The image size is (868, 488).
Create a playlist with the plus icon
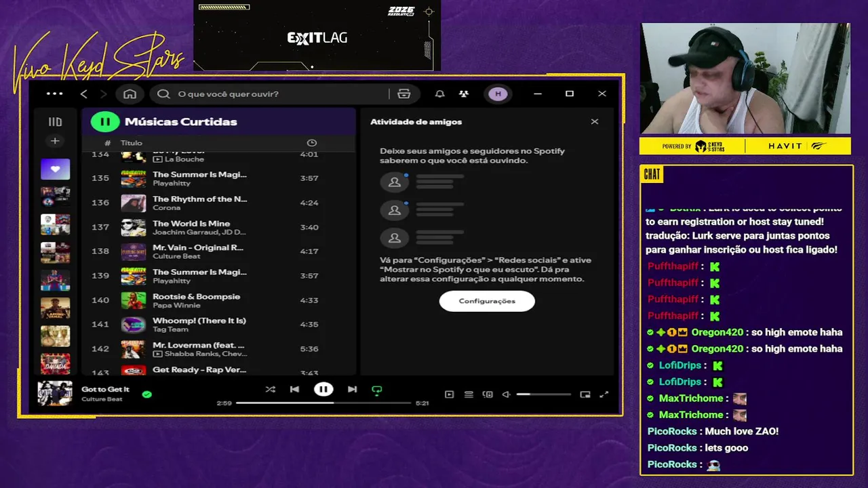(x=55, y=141)
